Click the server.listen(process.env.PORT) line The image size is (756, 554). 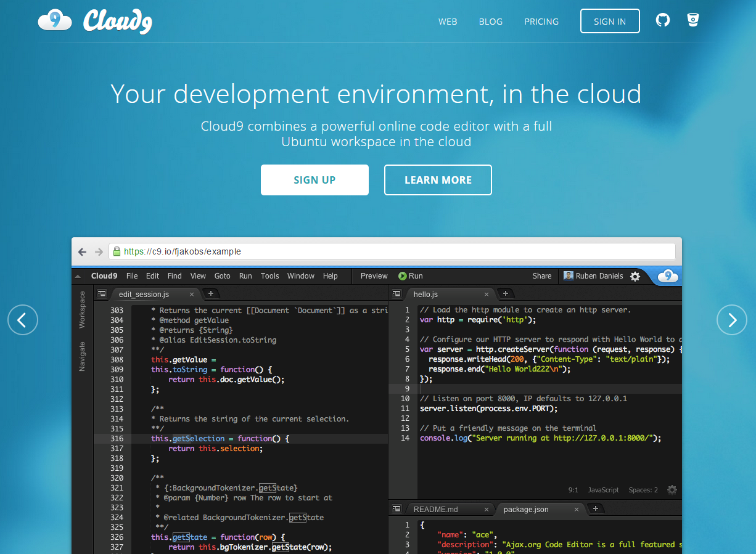[x=488, y=409]
